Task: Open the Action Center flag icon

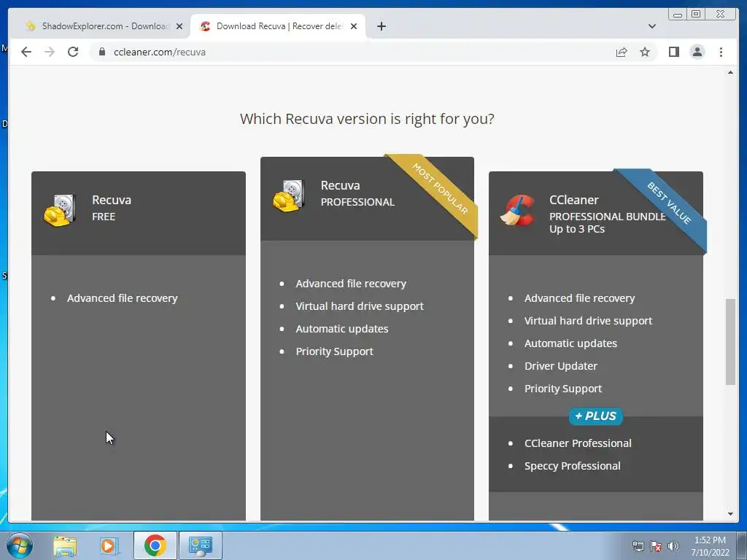Action: [656, 546]
